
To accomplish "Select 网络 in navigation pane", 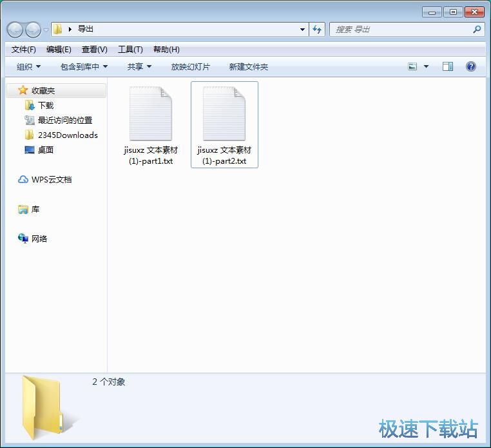I will pos(39,239).
